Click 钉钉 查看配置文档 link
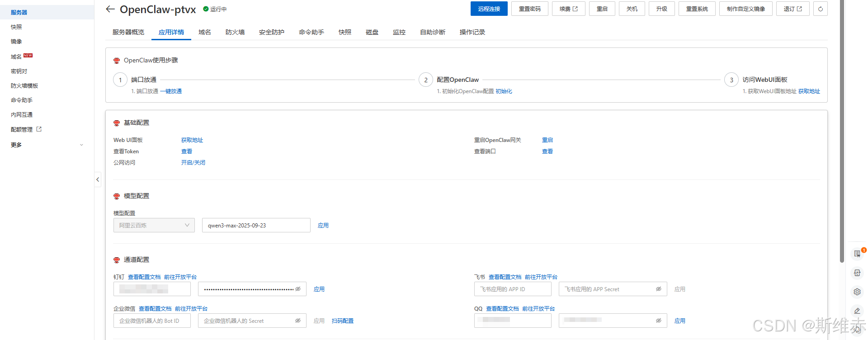The height and width of the screenshot is (340, 868). (x=144, y=277)
